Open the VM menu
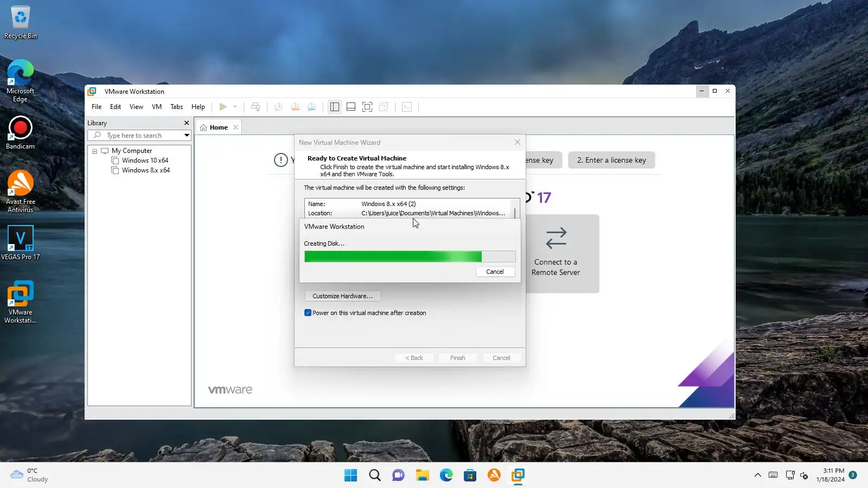This screenshot has width=868, height=488. point(157,107)
